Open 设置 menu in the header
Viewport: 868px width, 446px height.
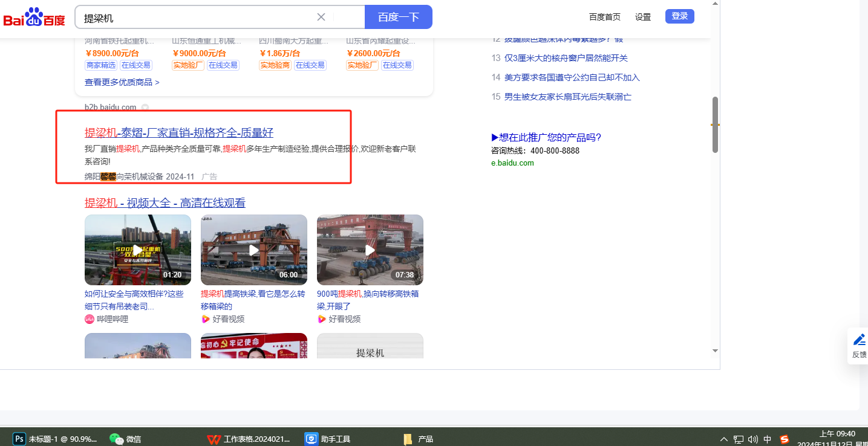[x=643, y=17]
